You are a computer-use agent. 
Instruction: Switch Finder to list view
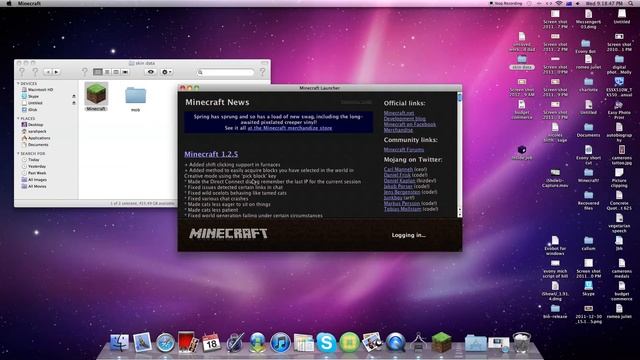pos(107,72)
